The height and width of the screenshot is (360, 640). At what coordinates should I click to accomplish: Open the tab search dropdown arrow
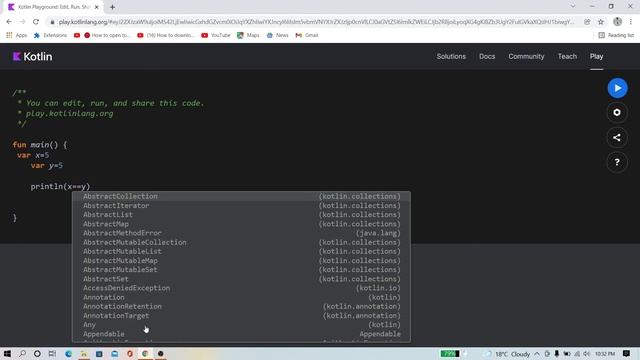point(573,7)
